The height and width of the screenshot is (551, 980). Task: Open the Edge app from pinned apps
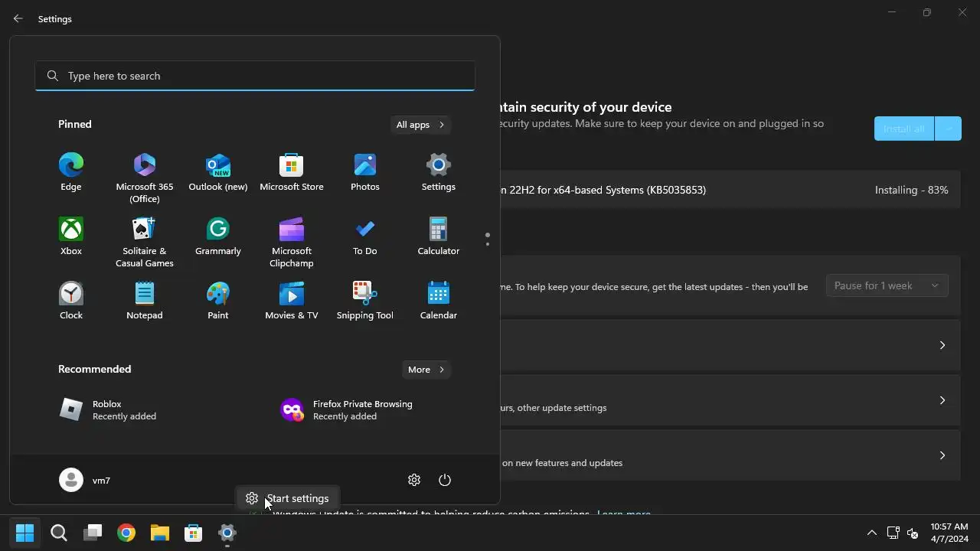point(71,172)
